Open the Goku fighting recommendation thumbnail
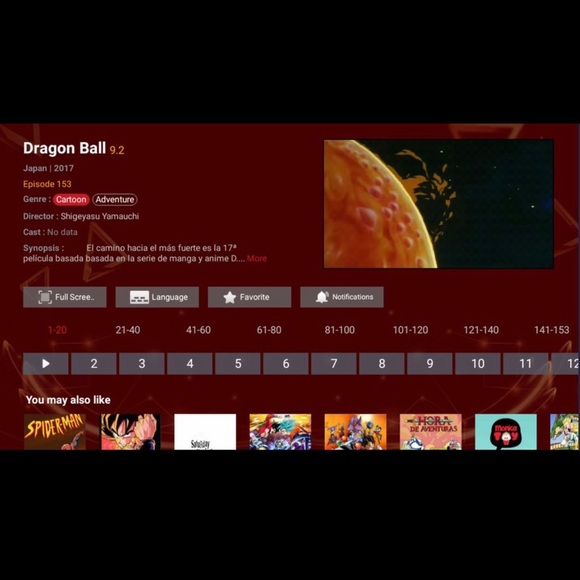 coord(131,432)
